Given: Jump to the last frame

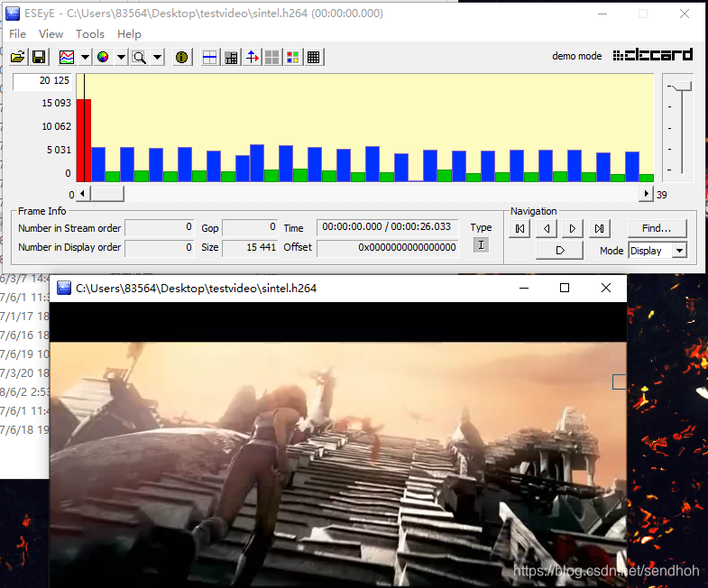Looking at the screenshot, I should [x=599, y=228].
